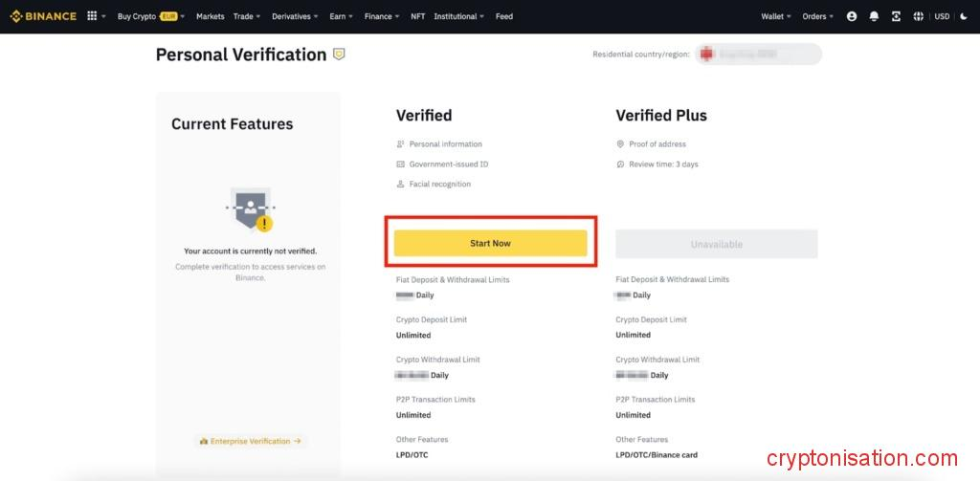Click the download app QR icon
980x481 pixels.
click(x=896, y=16)
